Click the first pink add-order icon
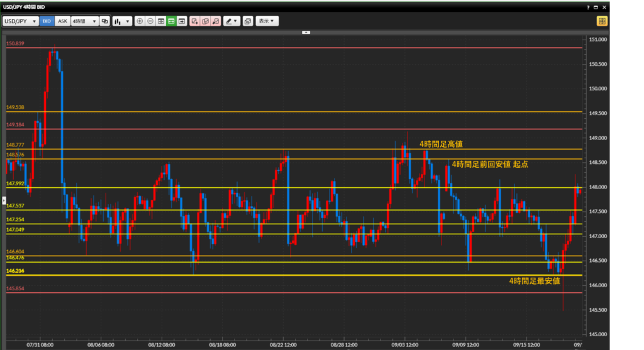 pos(194,21)
